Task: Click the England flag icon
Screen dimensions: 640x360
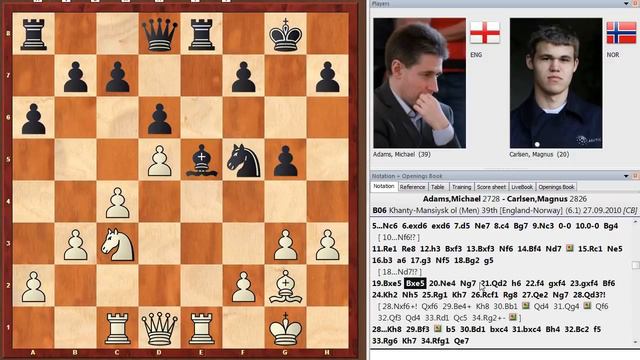Action: click(485, 32)
